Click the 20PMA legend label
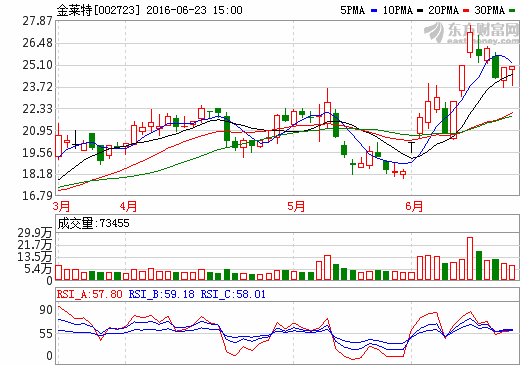 (443, 10)
